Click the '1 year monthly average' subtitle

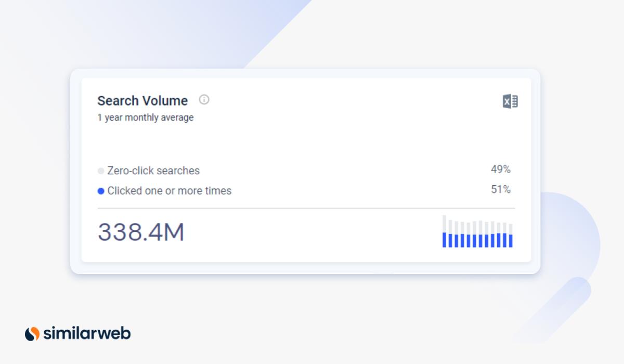(146, 118)
